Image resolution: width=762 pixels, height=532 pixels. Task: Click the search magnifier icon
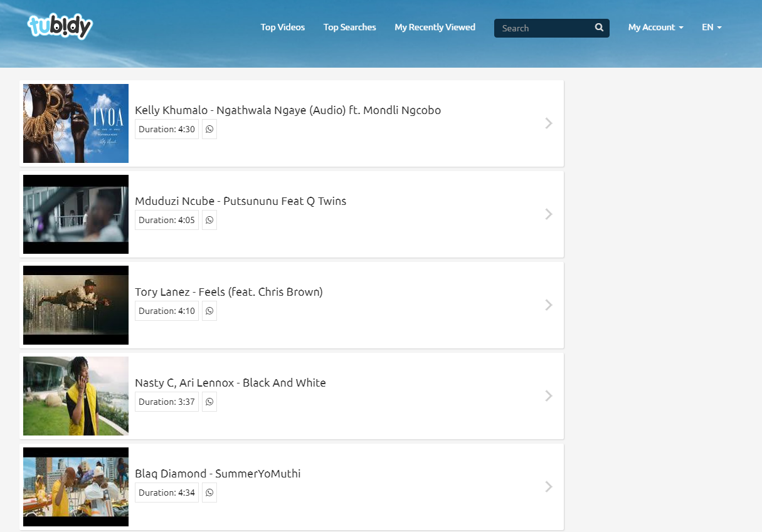point(599,28)
